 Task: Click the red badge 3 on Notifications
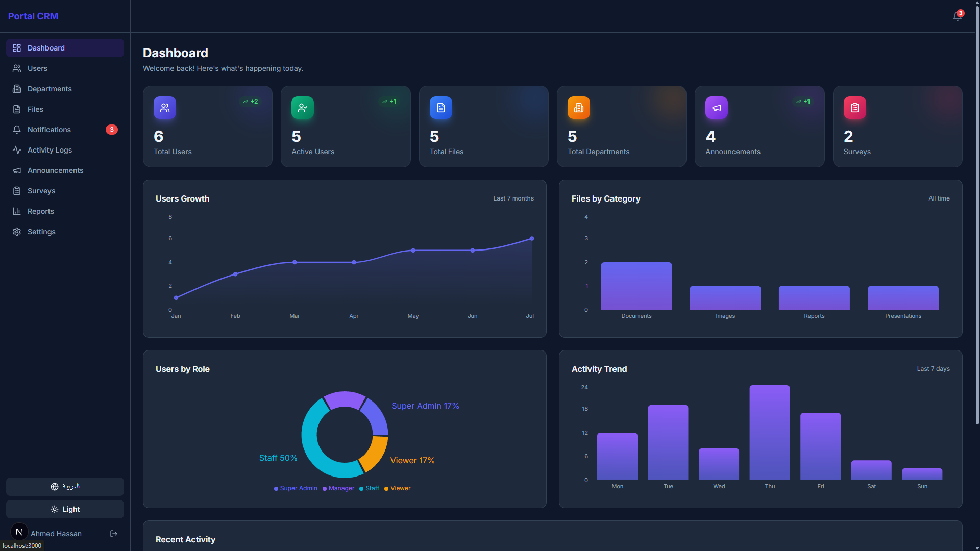[x=112, y=130]
